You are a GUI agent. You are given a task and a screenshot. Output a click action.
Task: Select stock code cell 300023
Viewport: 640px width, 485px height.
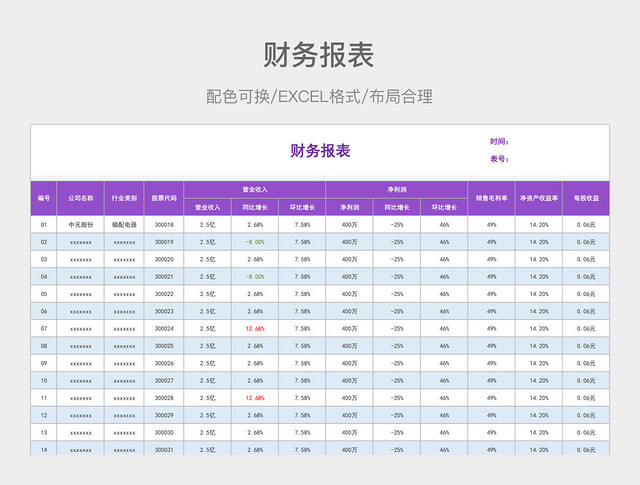pyautogui.click(x=164, y=311)
